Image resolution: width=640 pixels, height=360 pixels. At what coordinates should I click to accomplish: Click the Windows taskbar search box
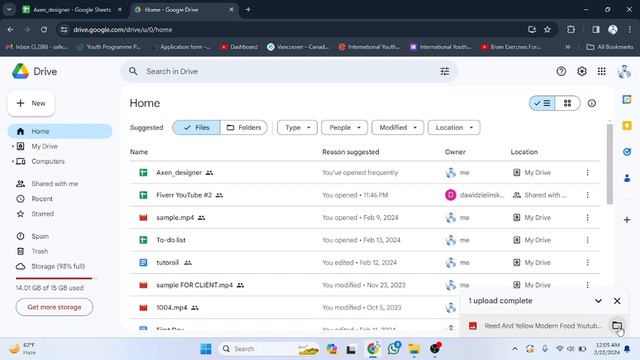269,349
